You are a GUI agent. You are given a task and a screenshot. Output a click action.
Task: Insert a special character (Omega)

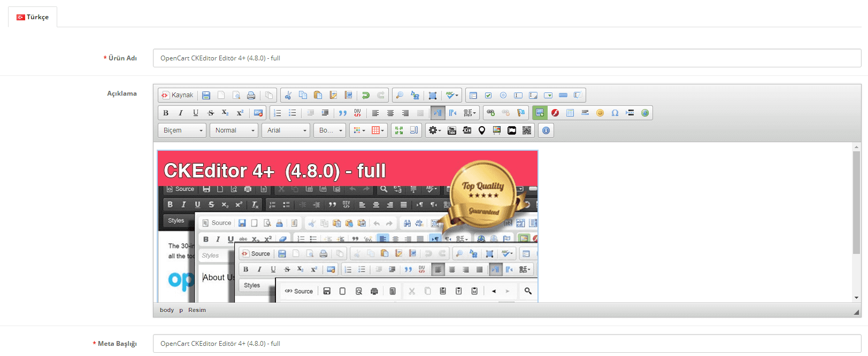click(x=615, y=113)
